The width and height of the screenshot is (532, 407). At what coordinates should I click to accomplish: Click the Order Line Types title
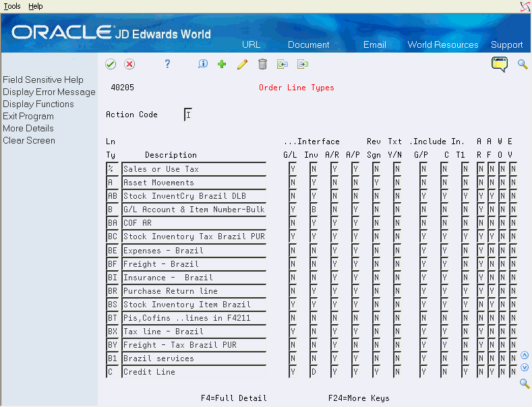point(297,88)
